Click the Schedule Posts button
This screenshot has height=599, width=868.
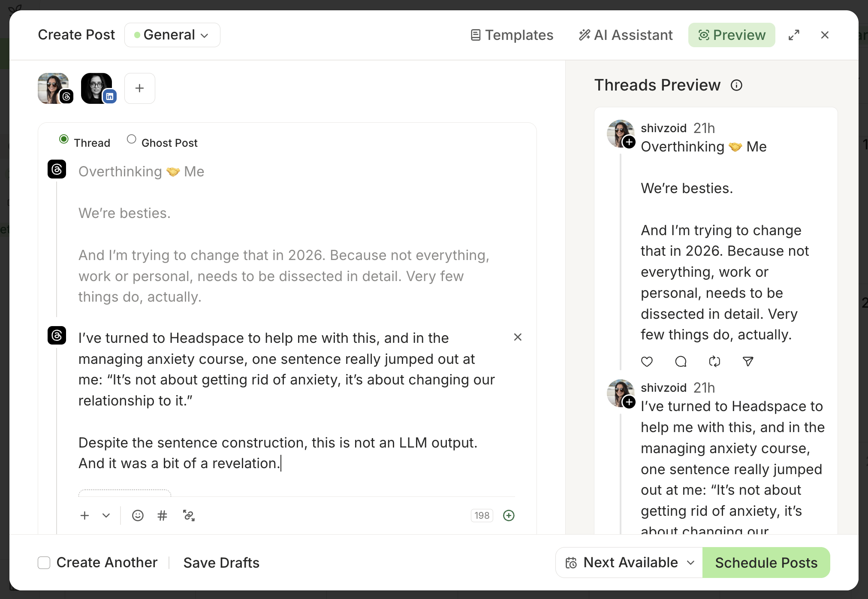pos(766,563)
